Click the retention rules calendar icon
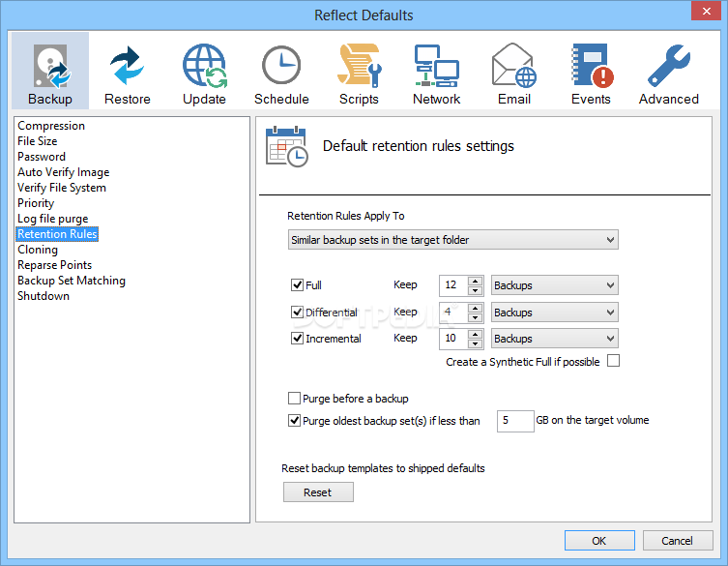Image resolution: width=728 pixels, height=566 pixels. [x=286, y=146]
